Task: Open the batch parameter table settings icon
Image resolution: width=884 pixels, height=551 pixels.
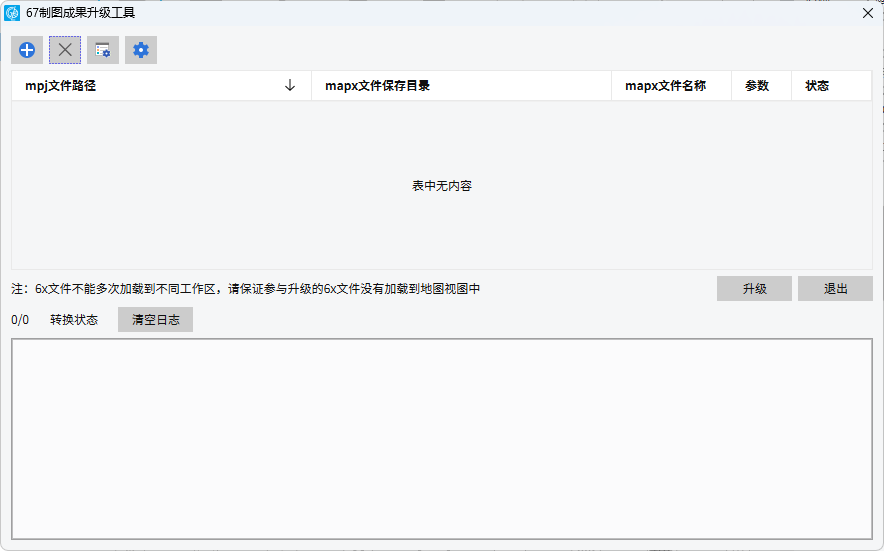Action: [103, 50]
